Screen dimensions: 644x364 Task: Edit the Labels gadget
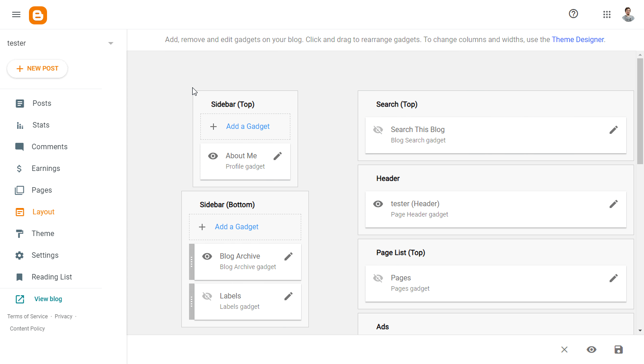click(x=288, y=296)
